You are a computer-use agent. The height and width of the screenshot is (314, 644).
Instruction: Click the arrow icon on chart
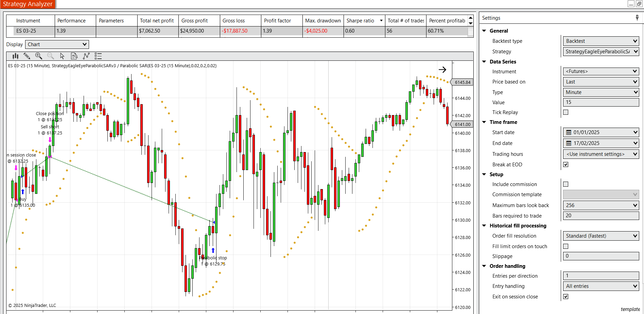pyautogui.click(x=442, y=70)
